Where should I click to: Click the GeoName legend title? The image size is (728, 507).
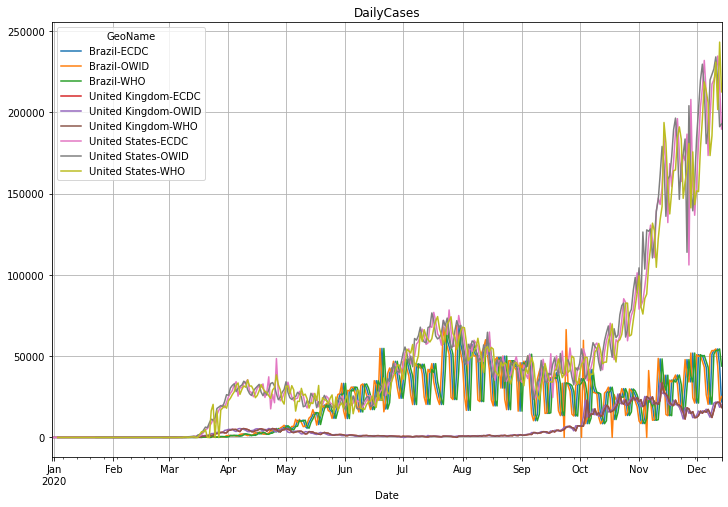(x=130, y=36)
